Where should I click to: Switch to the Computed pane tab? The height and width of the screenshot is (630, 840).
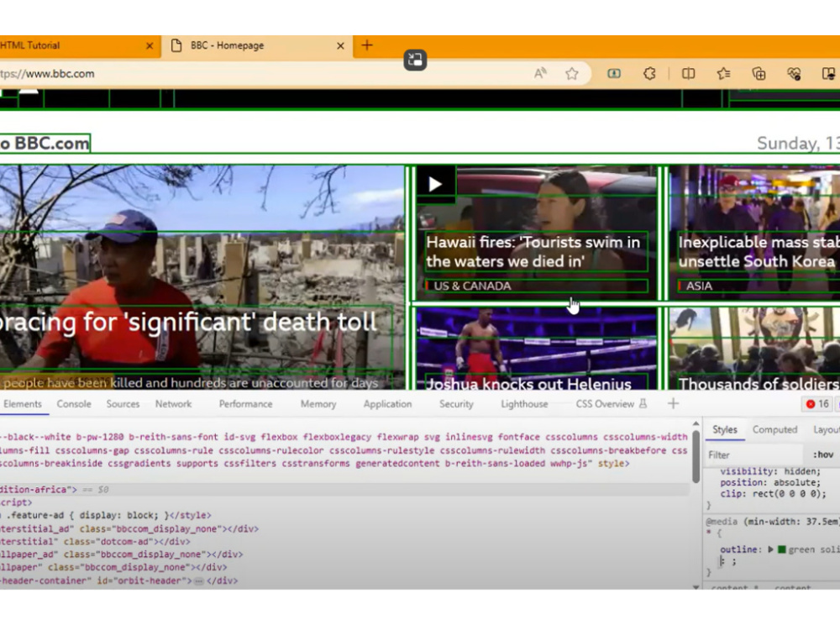coord(774,429)
